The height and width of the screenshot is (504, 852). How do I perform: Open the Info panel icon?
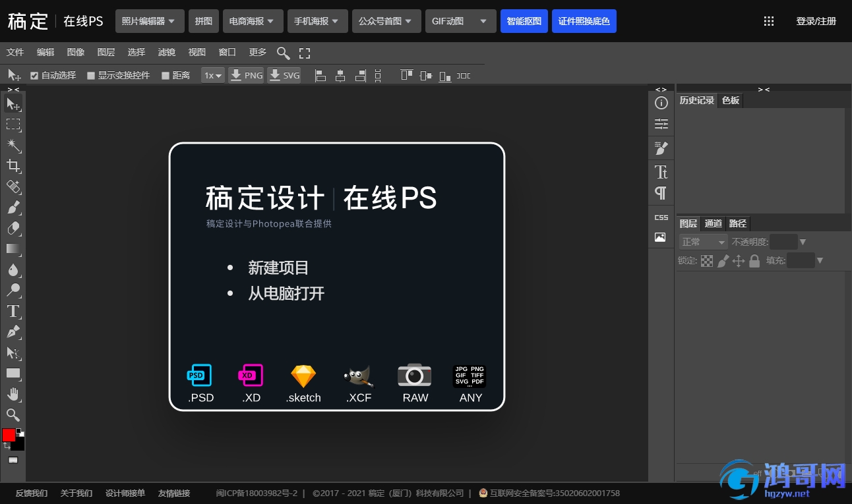tap(661, 103)
